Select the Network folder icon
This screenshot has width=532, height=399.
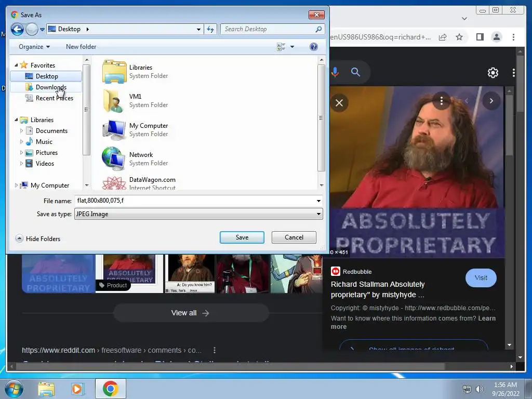[114, 158]
